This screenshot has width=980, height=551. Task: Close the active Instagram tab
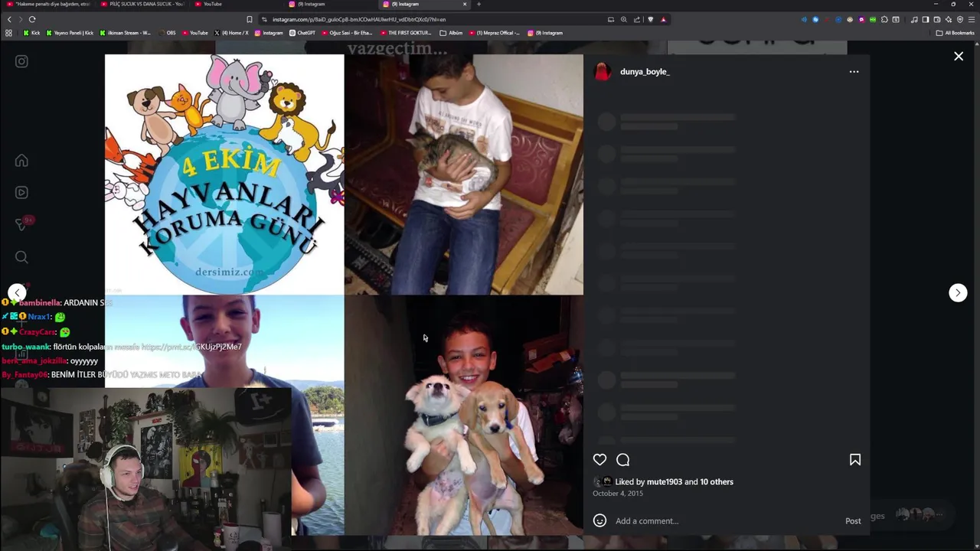(464, 4)
